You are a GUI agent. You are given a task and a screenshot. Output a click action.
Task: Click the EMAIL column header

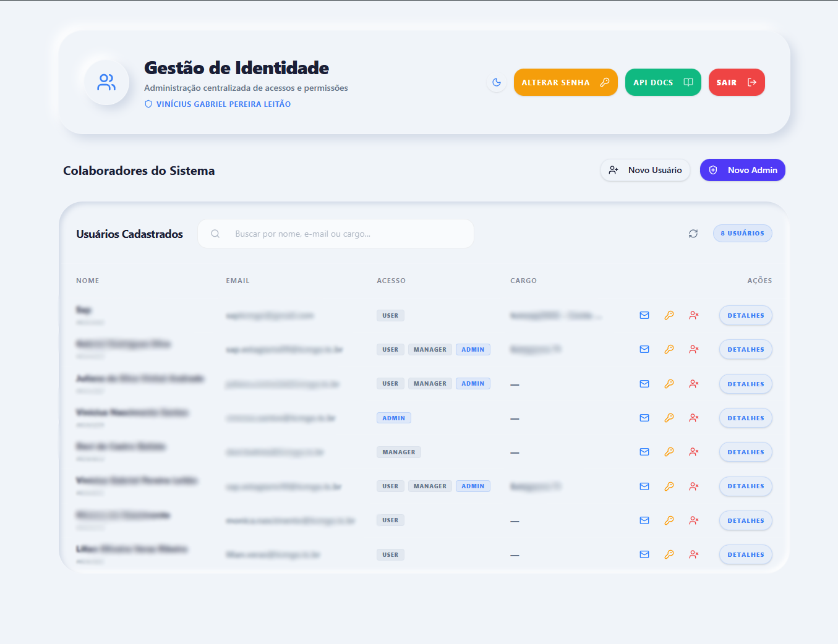[238, 281]
